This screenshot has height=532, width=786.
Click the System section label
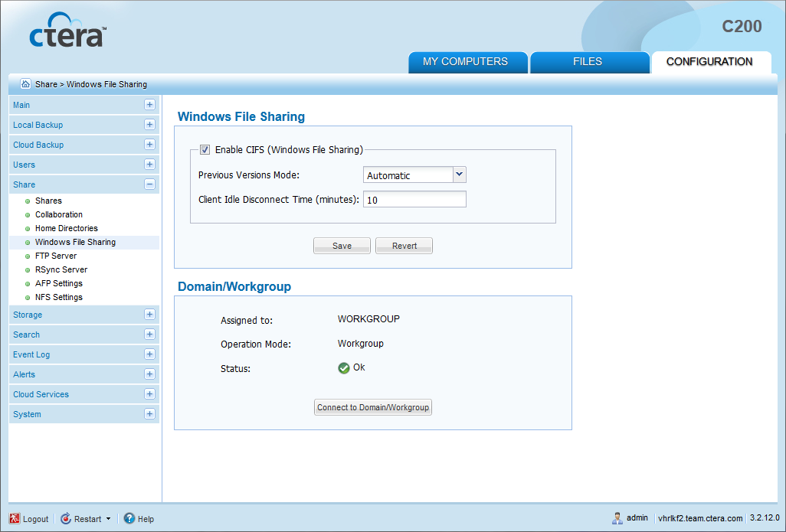pyautogui.click(x=27, y=414)
